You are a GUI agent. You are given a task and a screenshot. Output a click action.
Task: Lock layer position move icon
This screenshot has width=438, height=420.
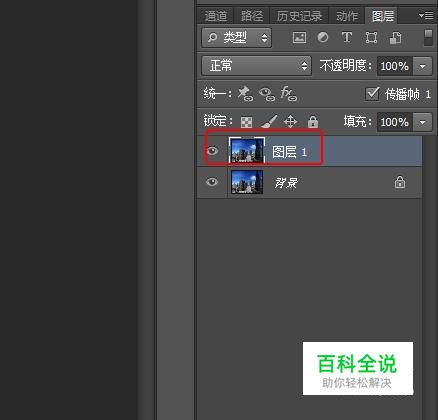tap(290, 122)
